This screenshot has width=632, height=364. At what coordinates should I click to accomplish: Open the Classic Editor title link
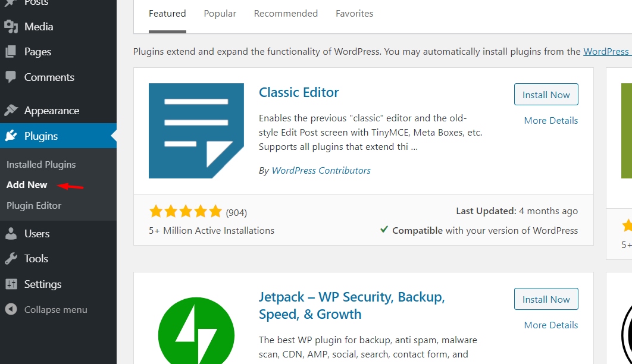click(299, 92)
